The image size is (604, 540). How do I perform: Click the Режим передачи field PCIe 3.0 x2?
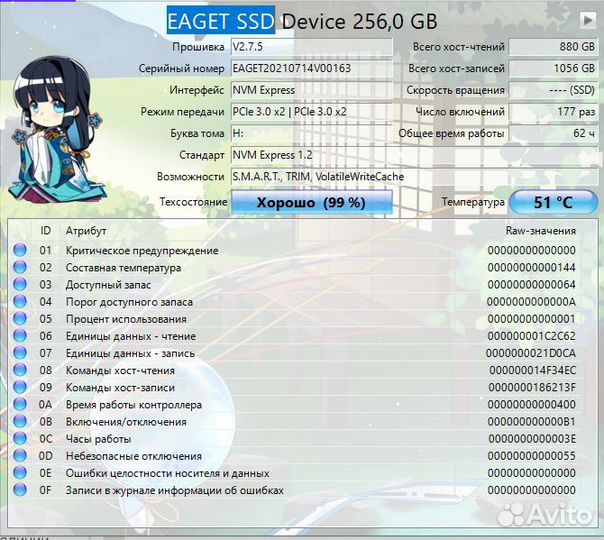[x=312, y=112]
